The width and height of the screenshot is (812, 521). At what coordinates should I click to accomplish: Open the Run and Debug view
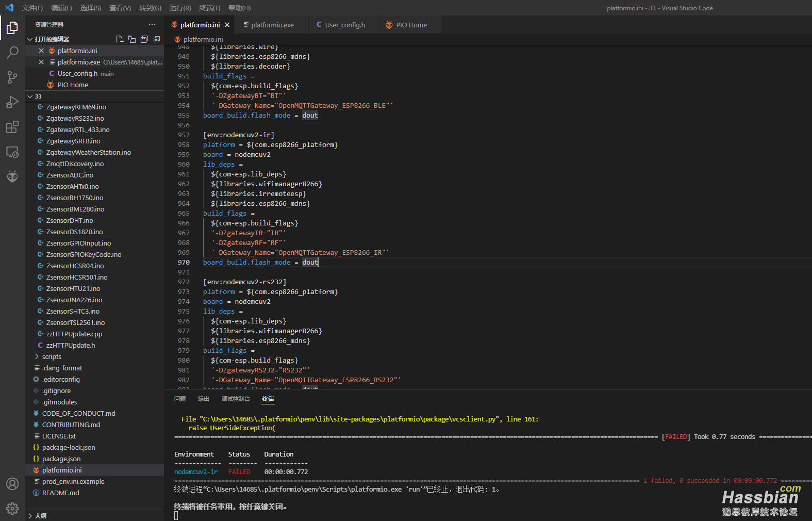tap(12, 102)
